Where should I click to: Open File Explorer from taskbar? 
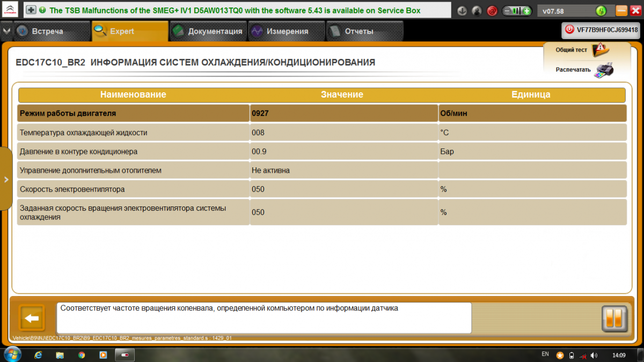point(60,355)
